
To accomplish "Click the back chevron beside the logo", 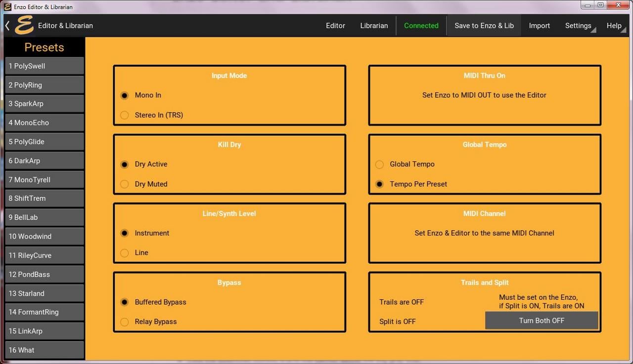I will [x=7, y=25].
